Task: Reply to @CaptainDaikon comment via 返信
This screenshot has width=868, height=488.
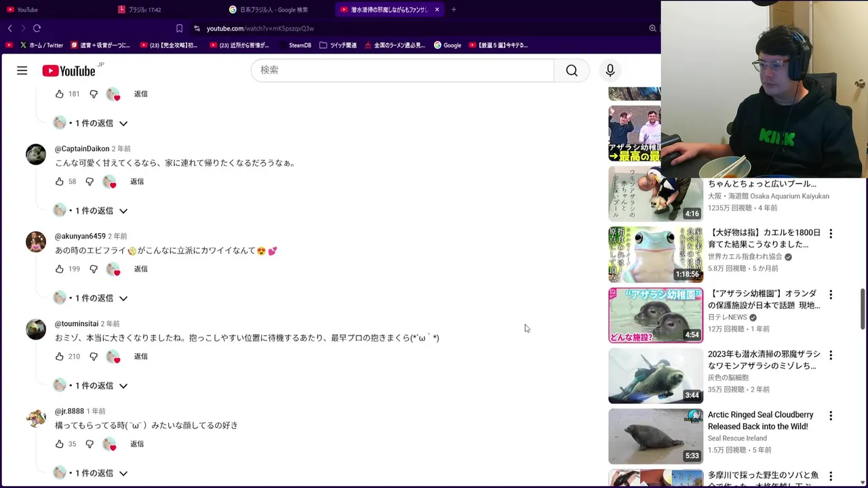Action: [x=137, y=182]
